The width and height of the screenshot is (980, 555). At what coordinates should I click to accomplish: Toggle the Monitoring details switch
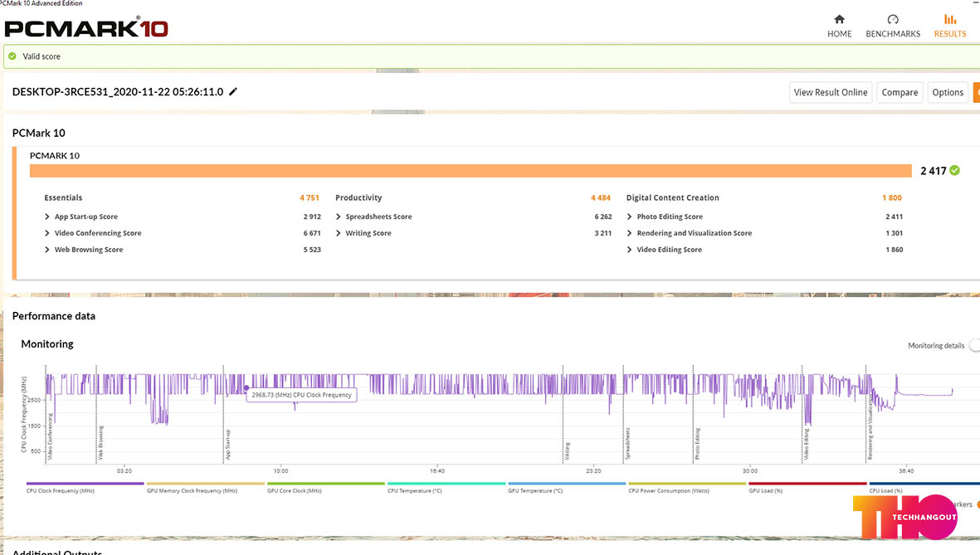pyautogui.click(x=974, y=346)
